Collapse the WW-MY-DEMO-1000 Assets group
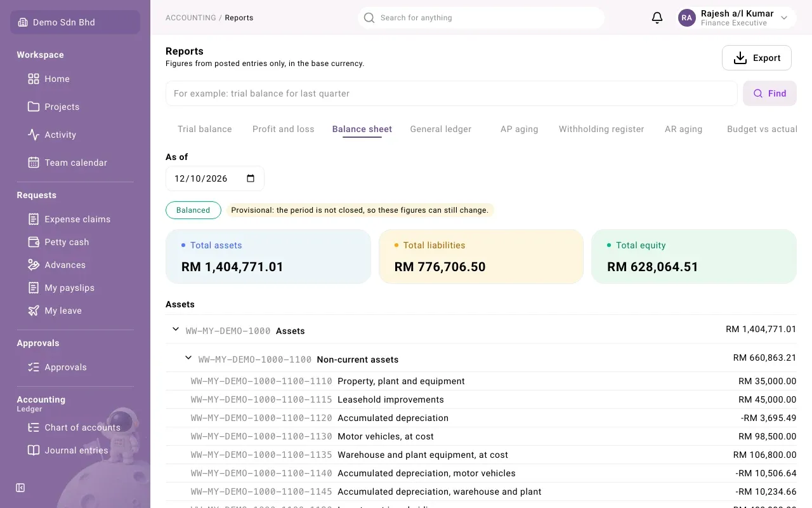 tap(176, 330)
